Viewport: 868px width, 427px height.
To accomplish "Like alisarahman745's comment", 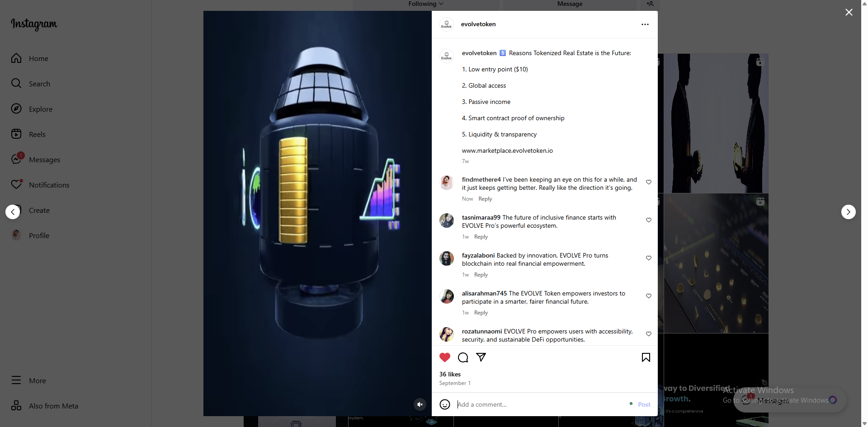I will click(649, 296).
